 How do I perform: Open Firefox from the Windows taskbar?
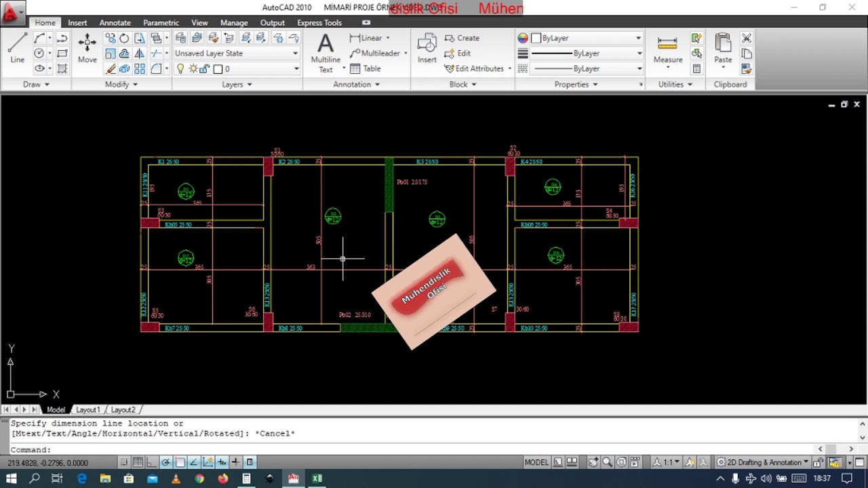coord(223,479)
